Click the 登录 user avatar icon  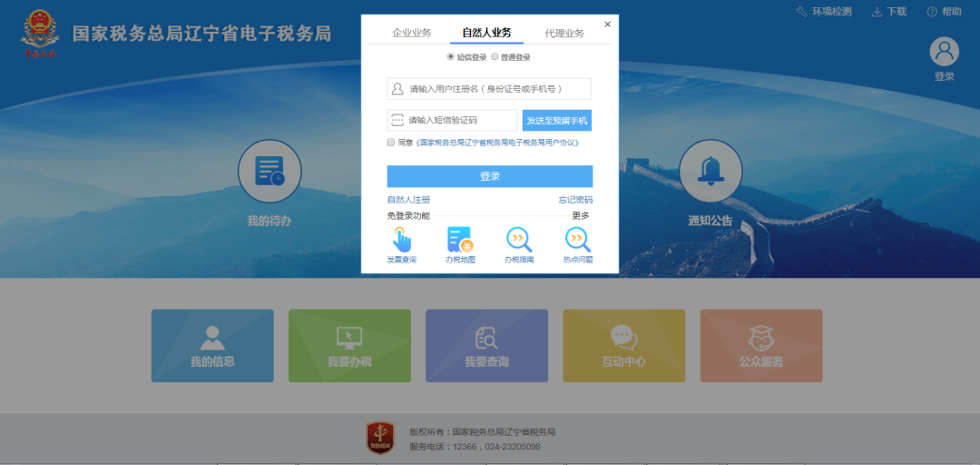click(x=945, y=52)
